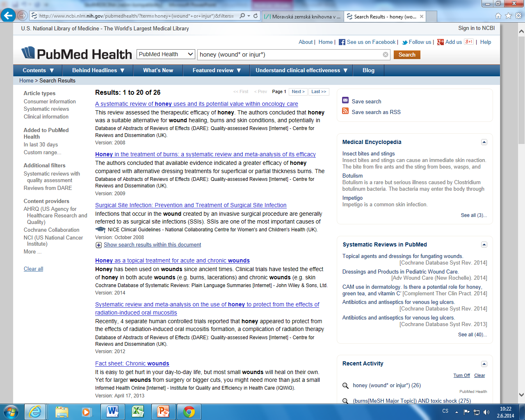Click the PubMed Health logo

coord(77,54)
